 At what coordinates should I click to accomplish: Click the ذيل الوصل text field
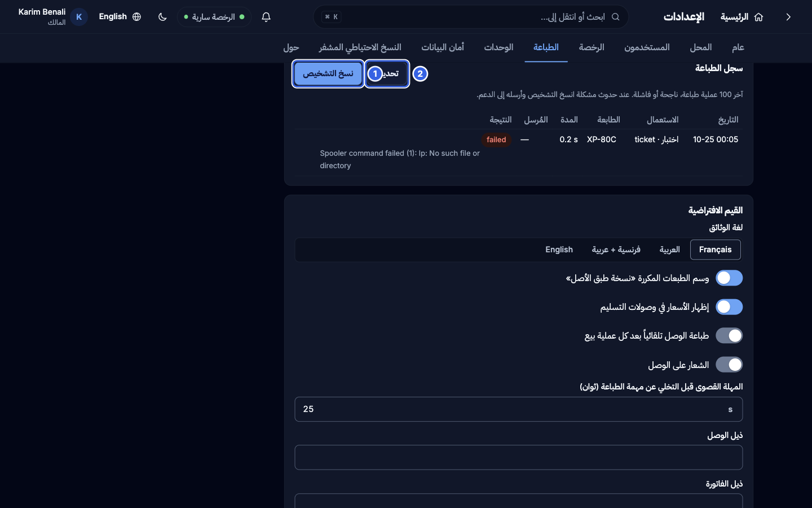(519, 457)
